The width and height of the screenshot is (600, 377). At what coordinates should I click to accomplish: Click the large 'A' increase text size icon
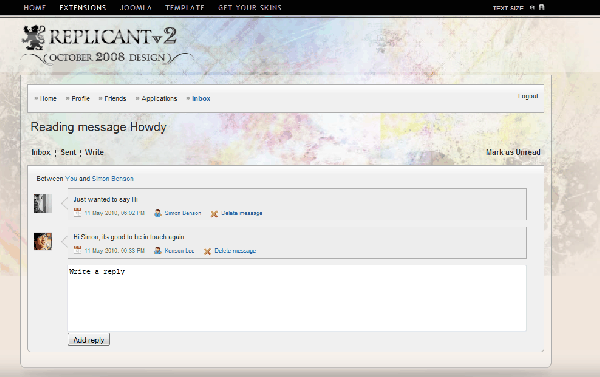coord(541,7)
